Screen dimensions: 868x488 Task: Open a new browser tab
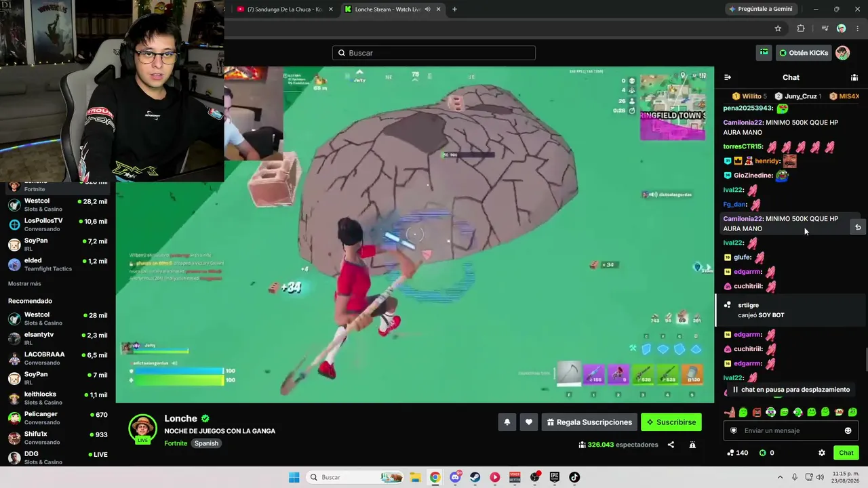454,9
